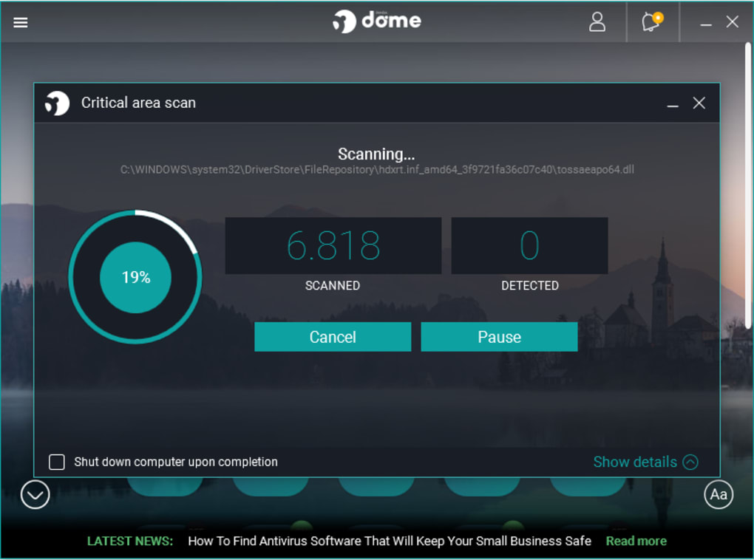Expand Show details
Screen dimensions: 754x560
[x=645, y=462]
